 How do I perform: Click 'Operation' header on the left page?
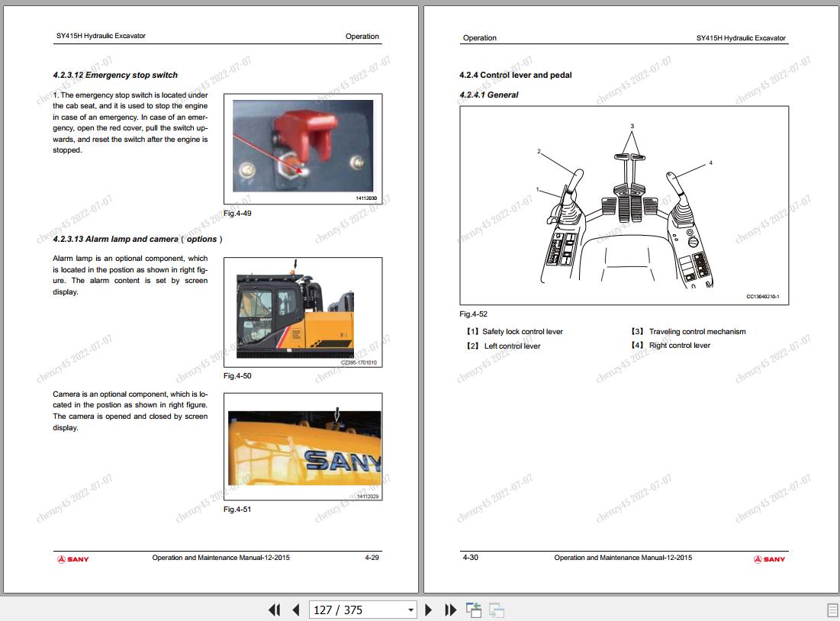tap(362, 37)
